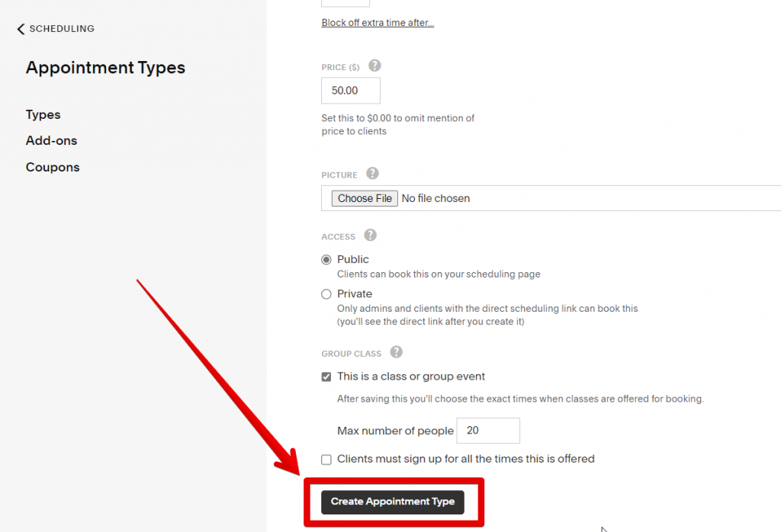Expand 'Block off extra time after...' link
The height and width of the screenshot is (532, 781).
378,23
